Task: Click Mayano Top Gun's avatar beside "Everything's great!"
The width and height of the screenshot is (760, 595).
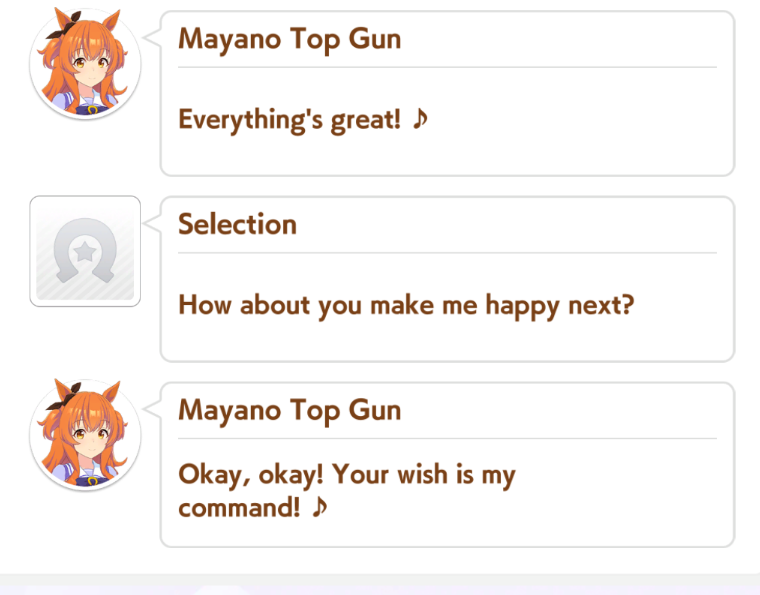Action: (x=85, y=63)
